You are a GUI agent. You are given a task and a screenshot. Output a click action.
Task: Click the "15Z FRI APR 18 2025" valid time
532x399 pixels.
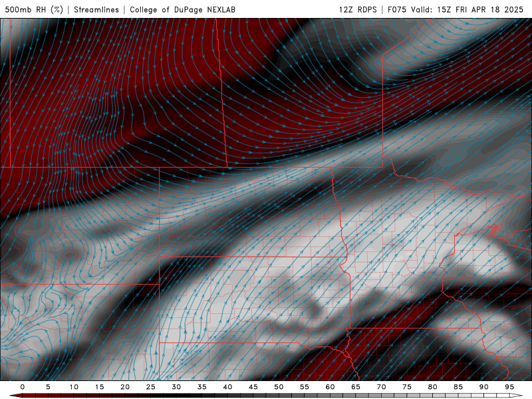(x=480, y=9)
